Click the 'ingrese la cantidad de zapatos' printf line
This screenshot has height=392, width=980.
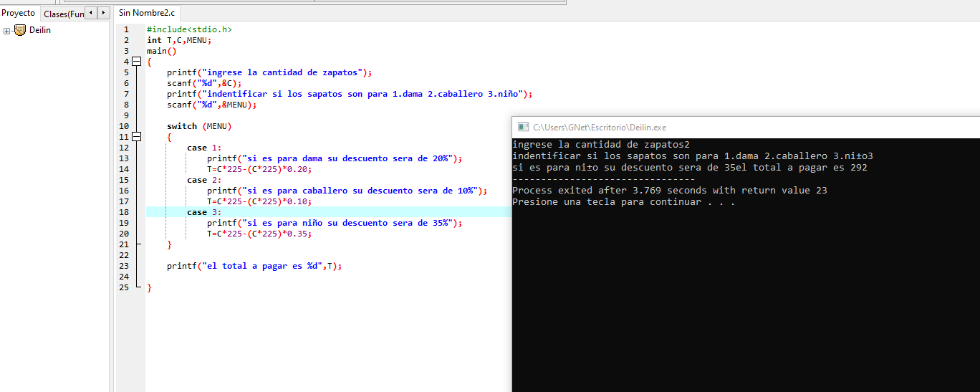click(270, 72)
